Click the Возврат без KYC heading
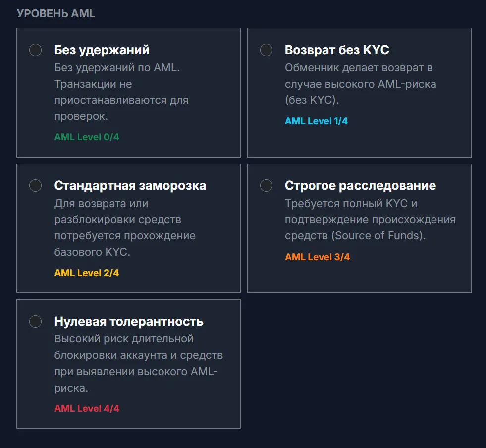The height and width of the screenshot is (448, 486). tap(337, 50)
